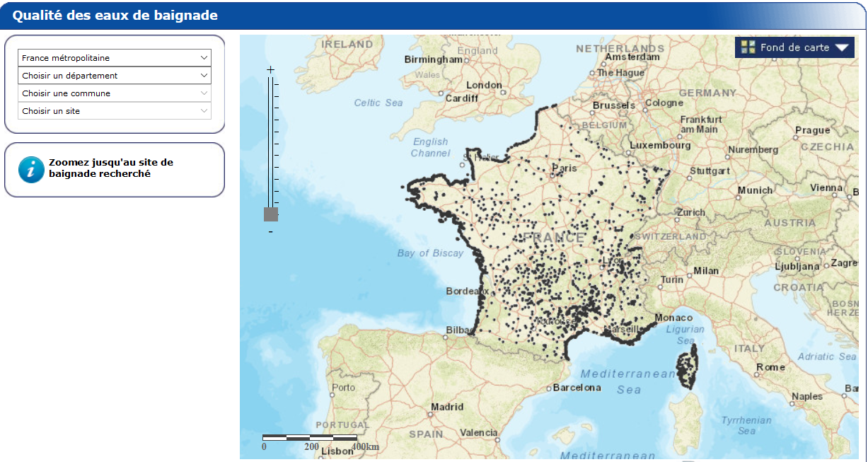Click the Qualité des eaux de baignade title
868x462 pixels.
pos(115,16)
